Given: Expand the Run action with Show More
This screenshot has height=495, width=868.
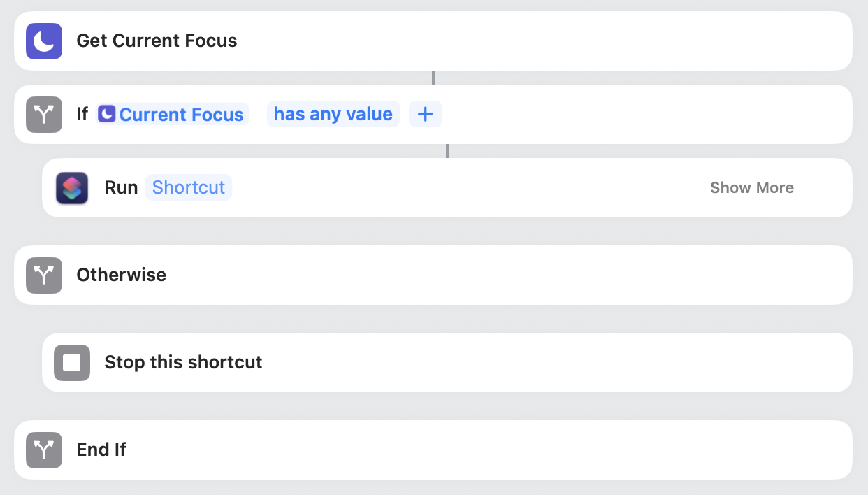Looking at the screenshot, I should pyautogui.click(x=751, y=187).
